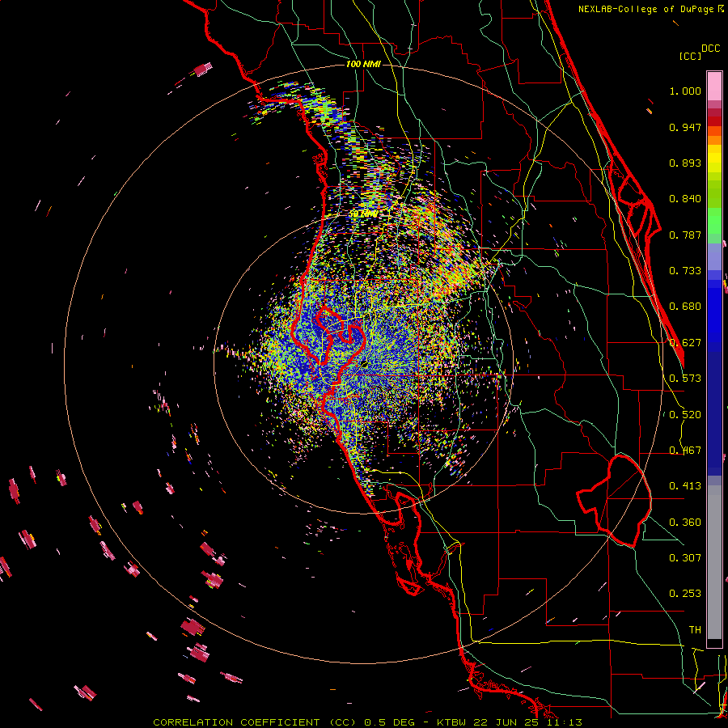Image resolution: width=728 pixels, height=728 pixels.
Task: Click the NEXLAB-College of DuPage credit text
Action: tap(651, 9)
